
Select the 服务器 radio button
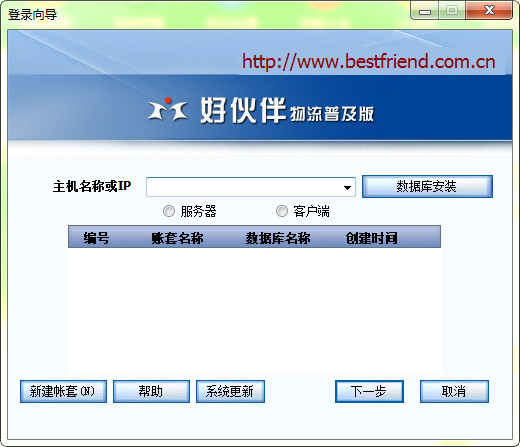pos(169,211)
